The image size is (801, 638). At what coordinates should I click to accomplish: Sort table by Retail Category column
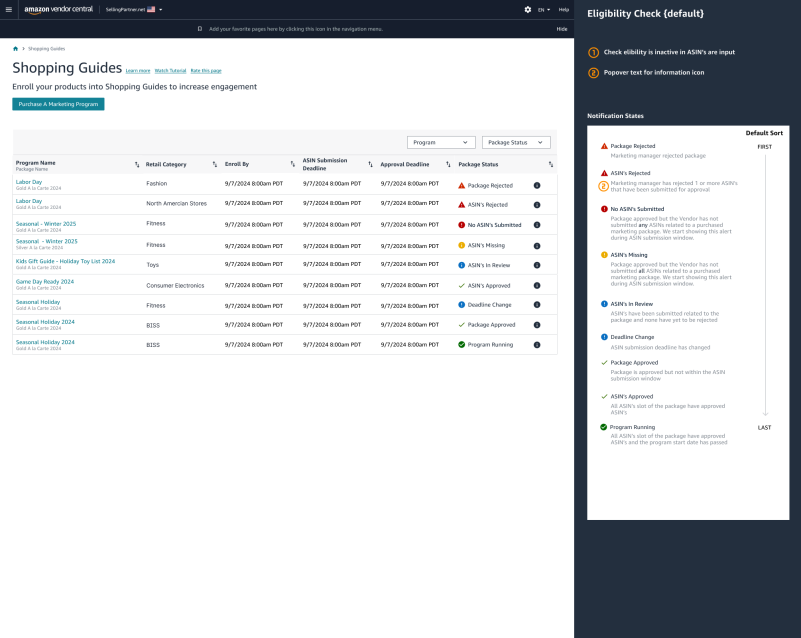pyautogui.click(x=215, y=164)
